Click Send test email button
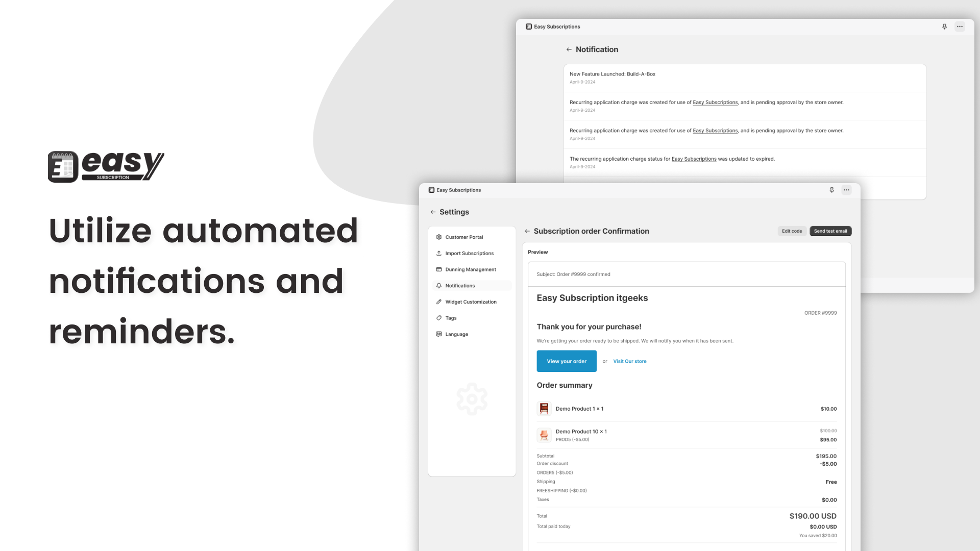Screen dimensions: 980x551 [830, 231]
